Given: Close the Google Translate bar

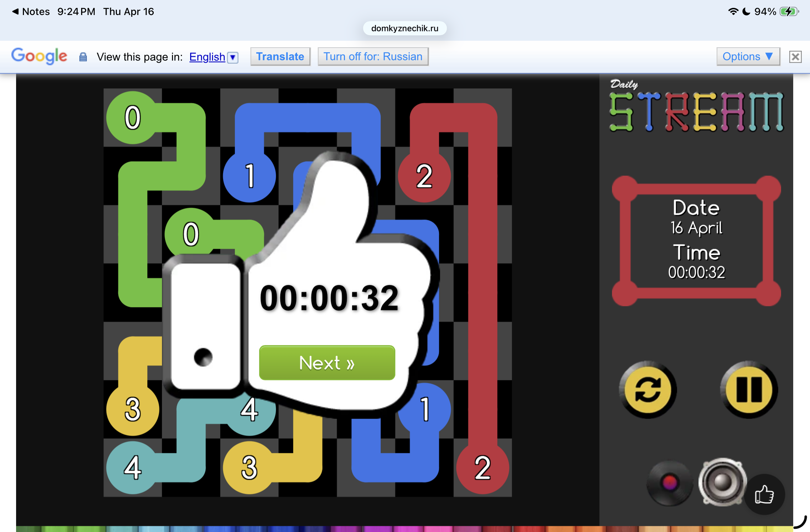Looking at the screenshot, I should 795,57.
